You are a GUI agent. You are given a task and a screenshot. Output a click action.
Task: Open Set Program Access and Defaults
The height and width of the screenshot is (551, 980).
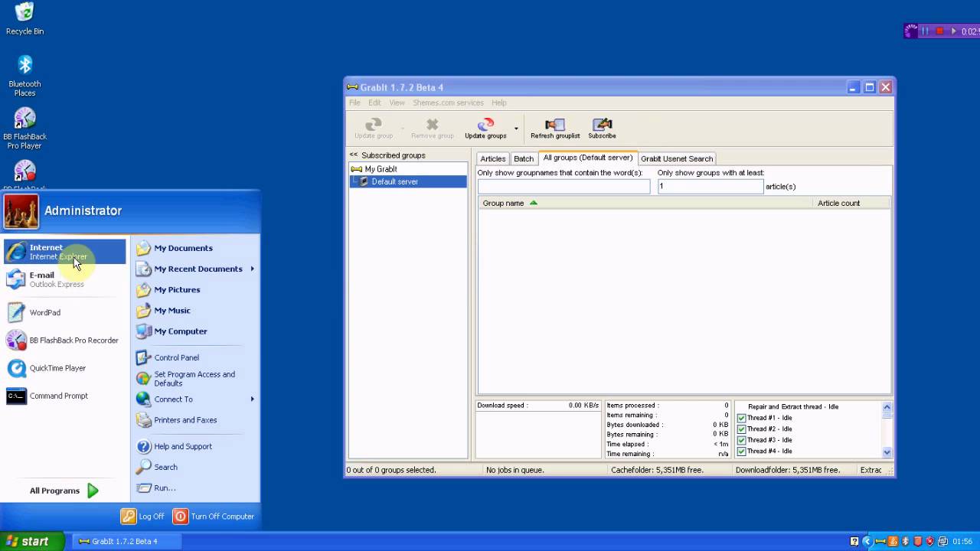pyautogui.click(x=185, y=379)
